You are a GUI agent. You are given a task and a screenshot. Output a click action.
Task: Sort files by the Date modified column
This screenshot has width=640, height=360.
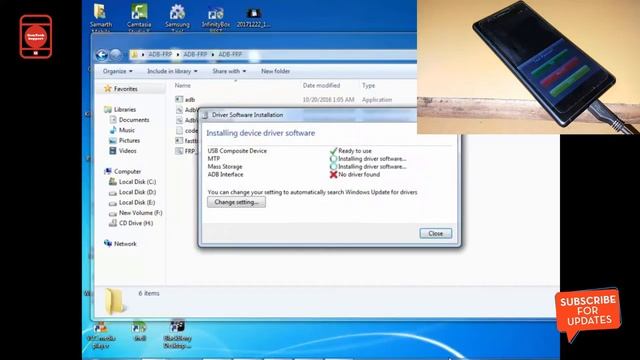tap(321, 85)
